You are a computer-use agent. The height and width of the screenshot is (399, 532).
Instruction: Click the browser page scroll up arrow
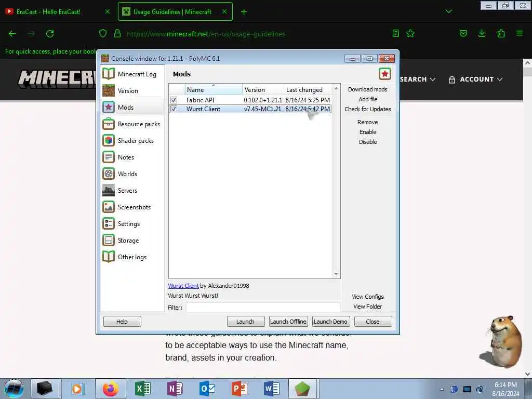pyautogui.click(x=527, y=63)
